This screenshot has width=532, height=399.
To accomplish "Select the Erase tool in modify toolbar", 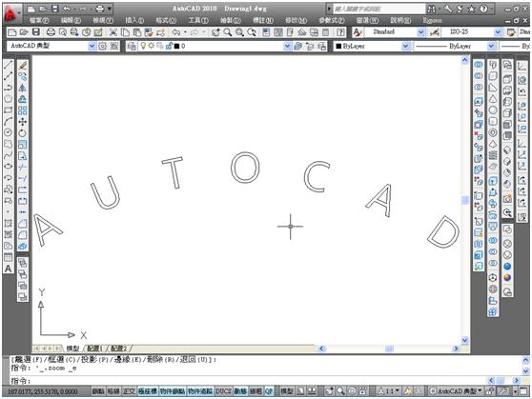I will (22, 65).
